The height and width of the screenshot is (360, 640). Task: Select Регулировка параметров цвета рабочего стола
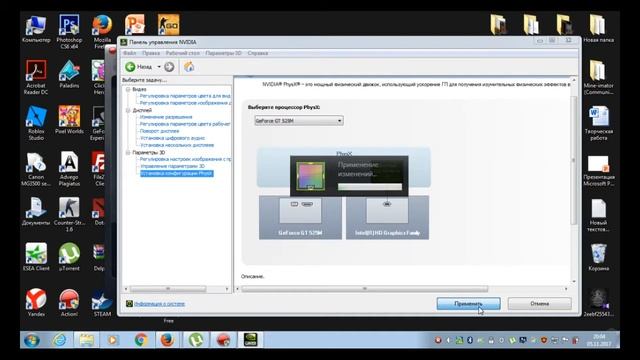185,124
